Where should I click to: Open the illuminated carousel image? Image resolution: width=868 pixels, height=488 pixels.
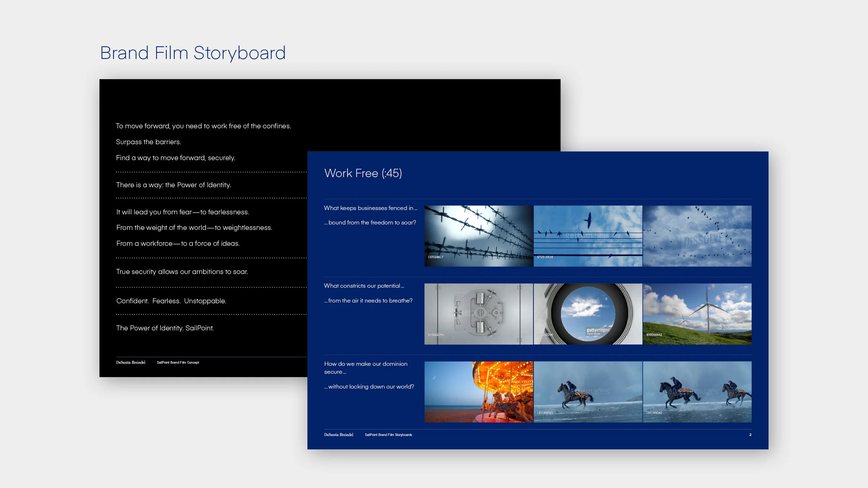pyautogui.click(x=478, y=391)
